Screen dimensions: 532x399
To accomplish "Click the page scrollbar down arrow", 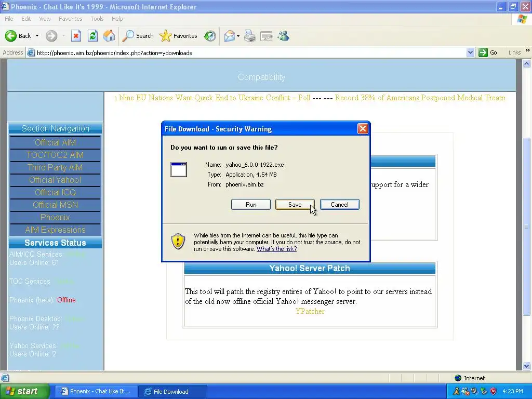I will tap(527, 366).
